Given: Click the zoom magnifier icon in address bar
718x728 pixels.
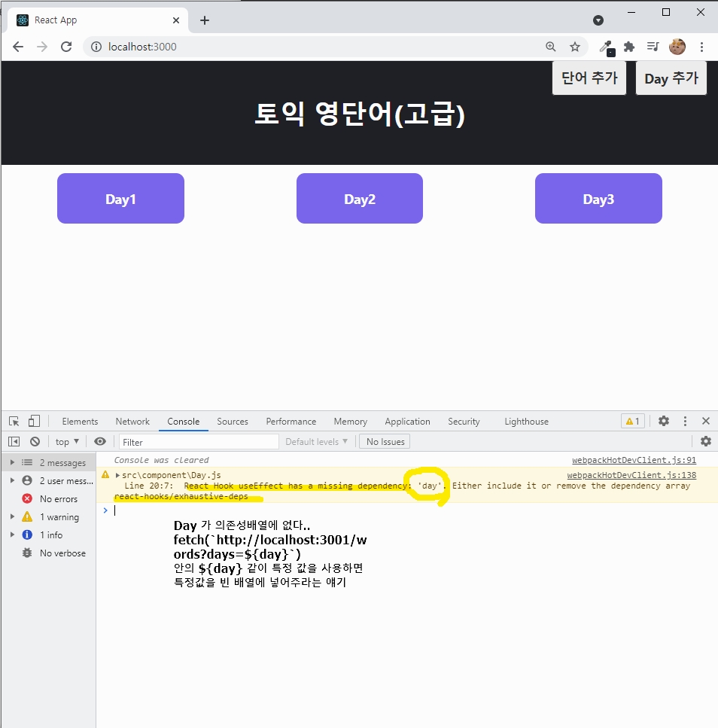Looking at the screenshot, I should coord(550,47).
